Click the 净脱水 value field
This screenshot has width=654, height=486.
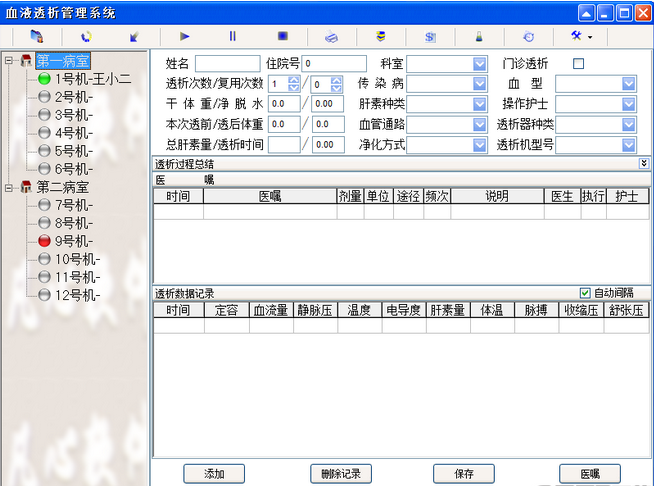[328, 104]
